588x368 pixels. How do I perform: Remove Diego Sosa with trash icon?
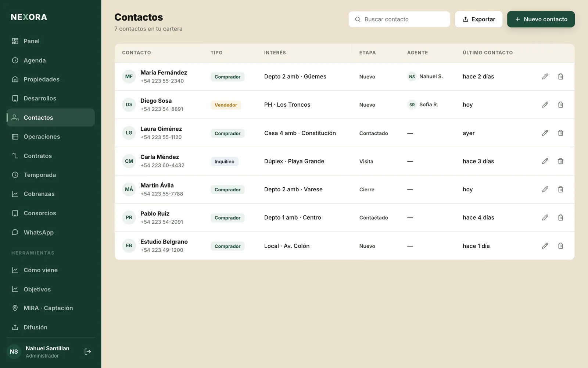pyautogui.click(x=560, y=105)
